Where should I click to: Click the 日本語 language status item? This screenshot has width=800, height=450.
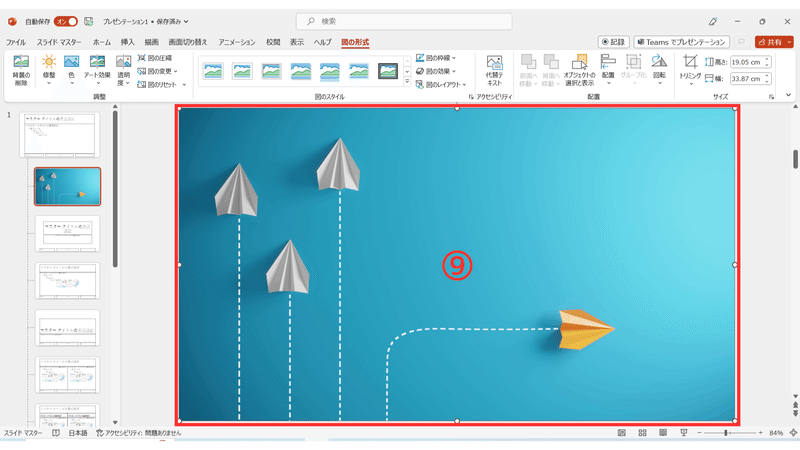[78, 433]
